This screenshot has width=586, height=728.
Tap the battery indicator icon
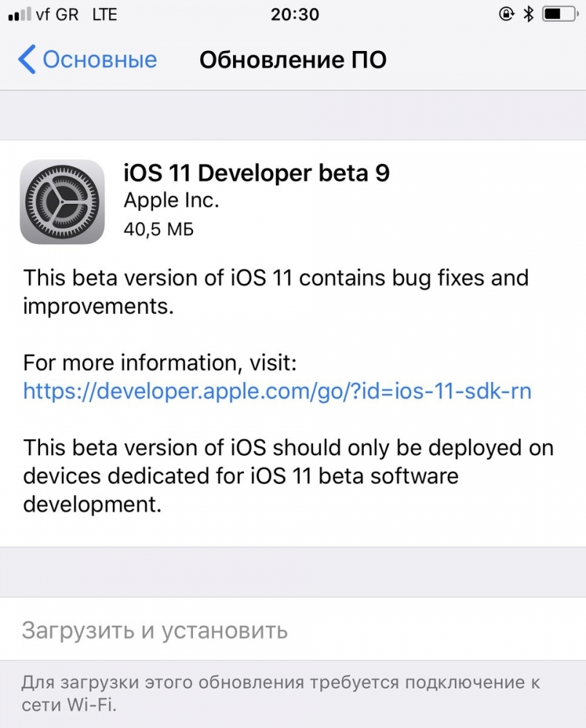tap(561, 15)
